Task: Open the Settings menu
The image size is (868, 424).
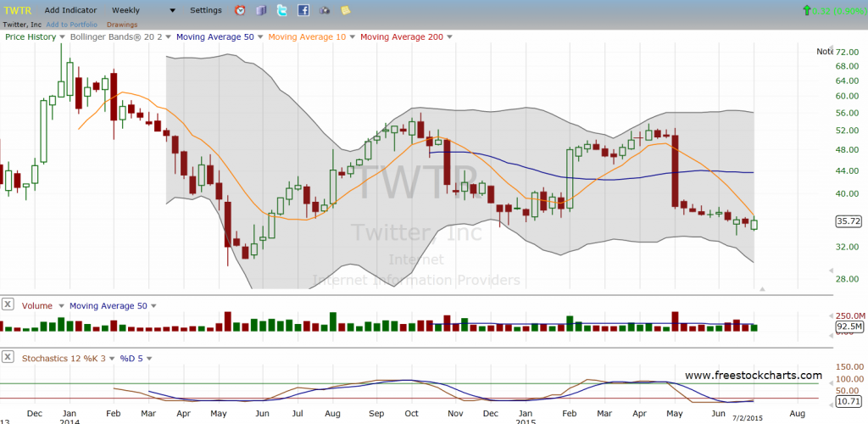Action: click(x=205, y=10)
